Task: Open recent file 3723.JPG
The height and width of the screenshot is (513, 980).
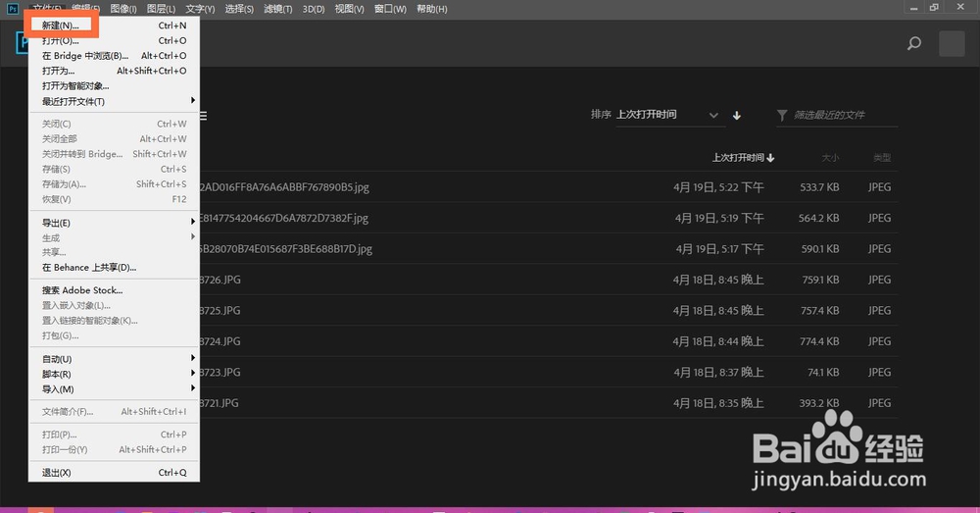Action: [220, 372]
